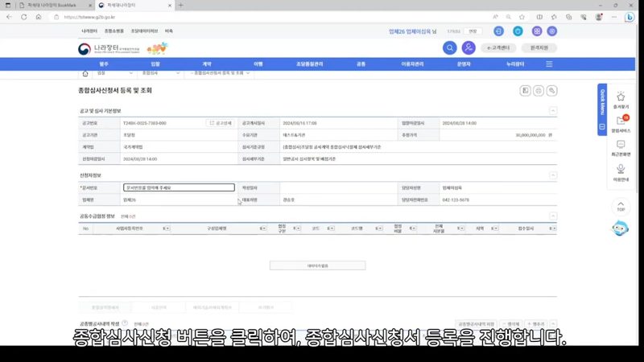Collapse 공종별공사내역 작성 section
This screenshot has height=362, width=644.
click(x=553, y=324)
